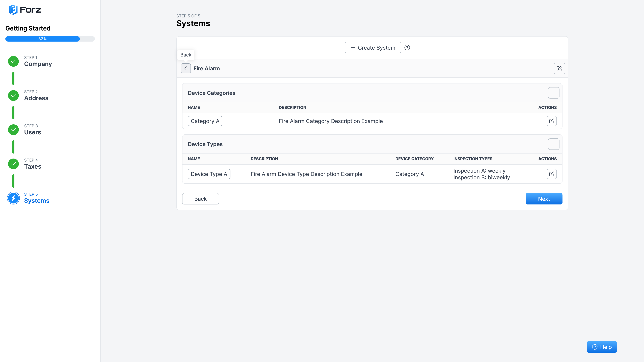
Task: Edit the Category A row
Action: pos(551,121)
